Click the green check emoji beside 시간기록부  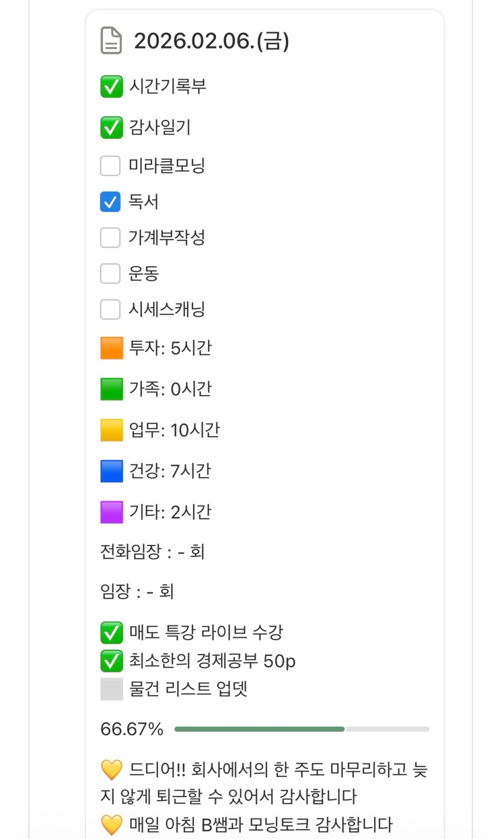(x=111, y=87)
